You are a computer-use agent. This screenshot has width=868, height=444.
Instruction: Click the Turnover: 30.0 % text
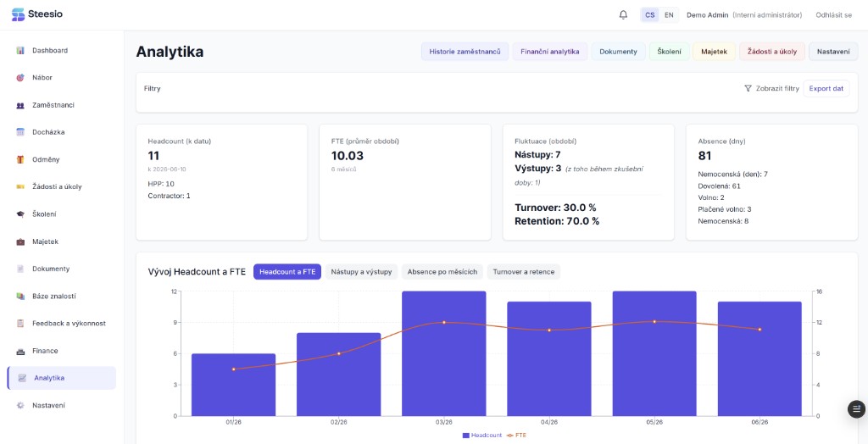[555, 208]
